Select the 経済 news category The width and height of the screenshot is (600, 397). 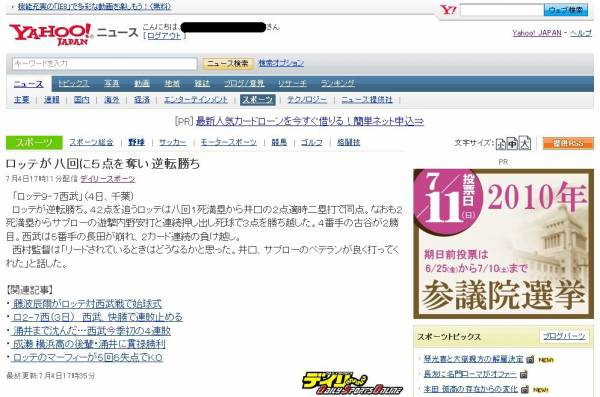click(x=142, y=100)
